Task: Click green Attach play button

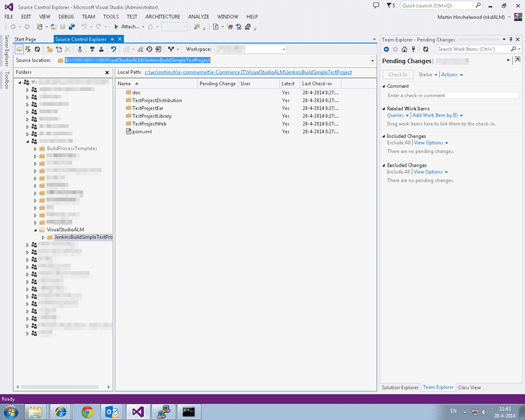Action: pyautogui.click(x=116, y=27)
